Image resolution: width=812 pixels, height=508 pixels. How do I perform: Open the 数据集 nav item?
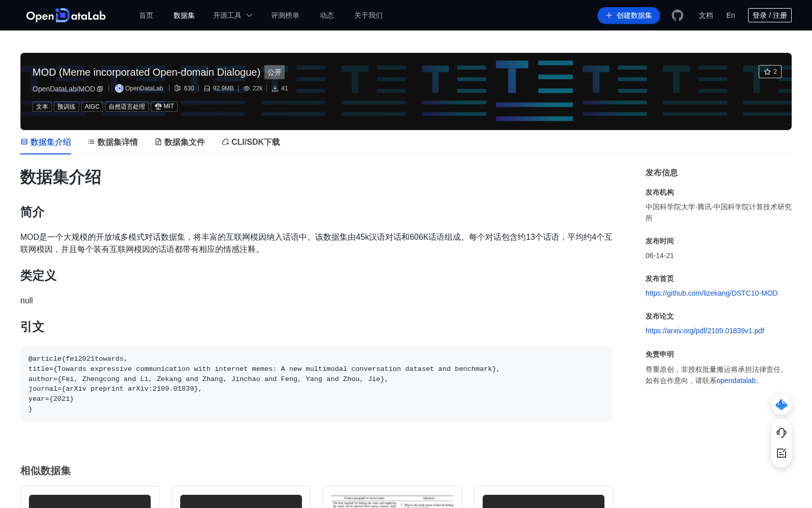click(x=184, y=15)
